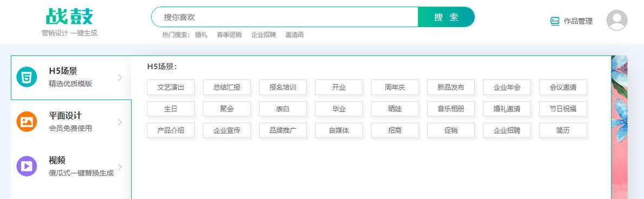
Task: Pick the 节日祝福 scene tag
Action: point(563,109)
